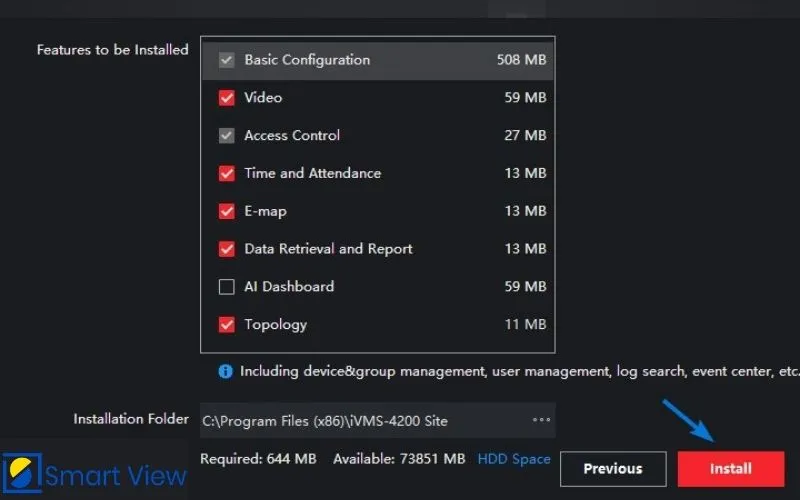Click the Access Control feature label
This screenshot has width=800, height=500.
292,136
